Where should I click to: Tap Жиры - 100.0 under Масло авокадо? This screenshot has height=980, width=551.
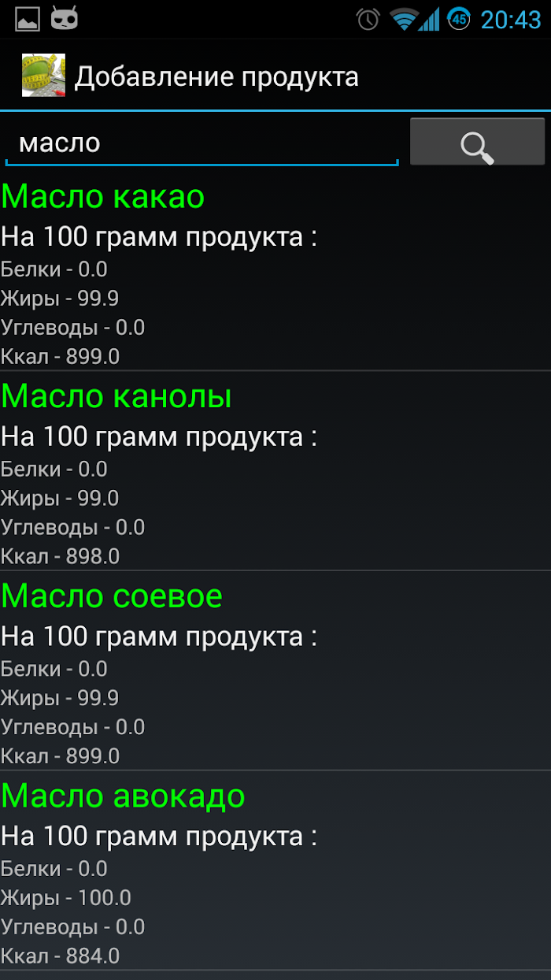coord(66,898)
